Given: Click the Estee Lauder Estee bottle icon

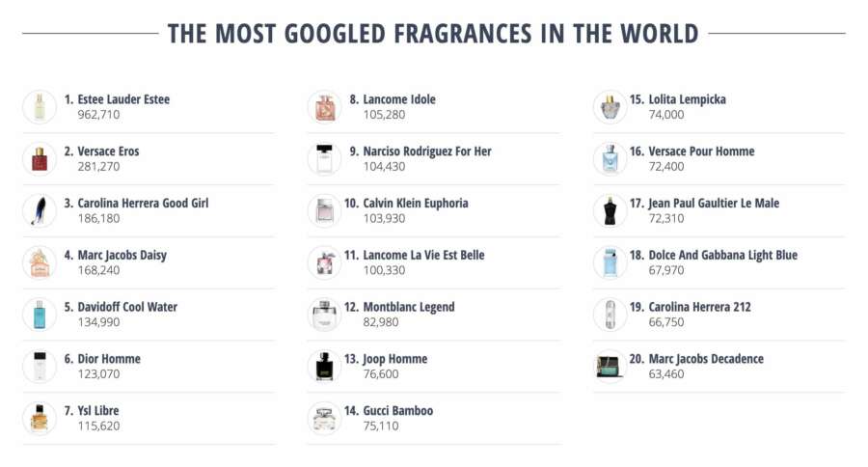Looking at the screenshot, I should coord(40,106).
